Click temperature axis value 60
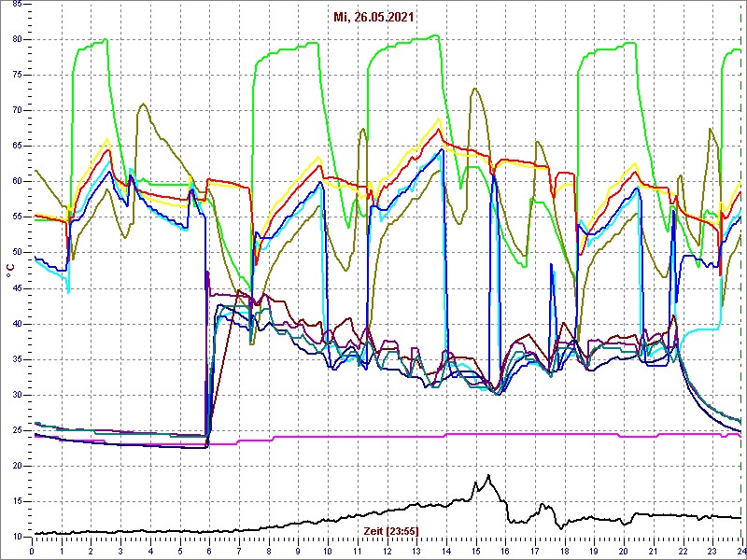Image resolution: width=747 pixels, height=560 pixels. (17, 182)
